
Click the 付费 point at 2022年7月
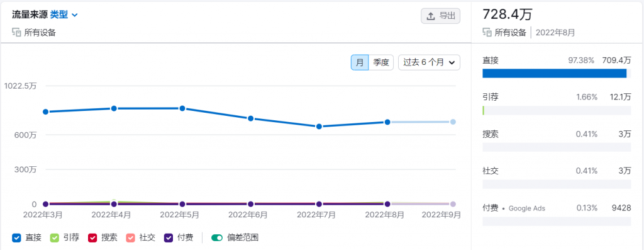[319, 204]
